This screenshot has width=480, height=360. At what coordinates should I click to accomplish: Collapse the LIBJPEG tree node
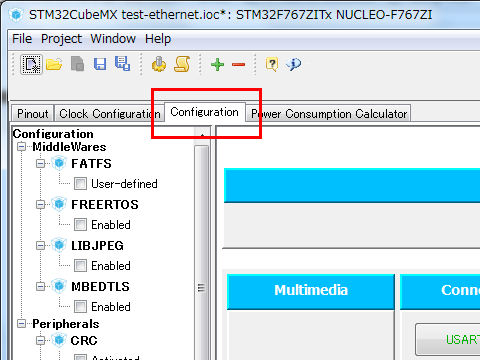click(40, 246)
